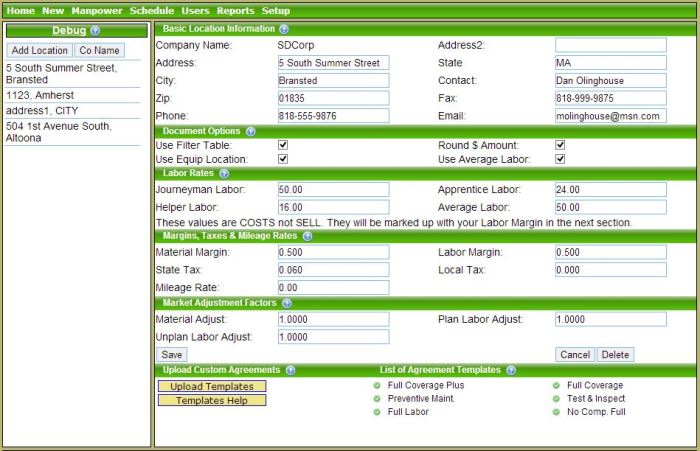Click the City field showing Bransted
The width and height of the screenshot is (700, 451).
333,81
